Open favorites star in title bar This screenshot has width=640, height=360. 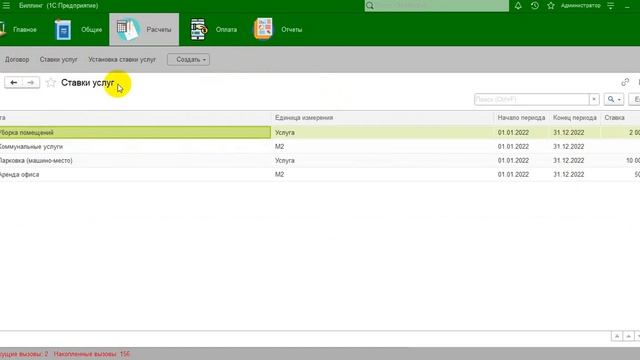click(551, 6)
